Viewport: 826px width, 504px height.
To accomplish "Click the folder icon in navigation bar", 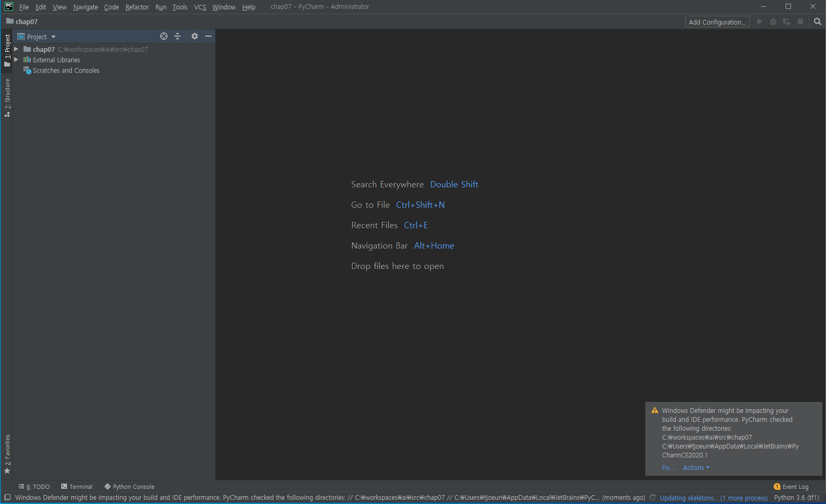I will click(x=9, y=21).
